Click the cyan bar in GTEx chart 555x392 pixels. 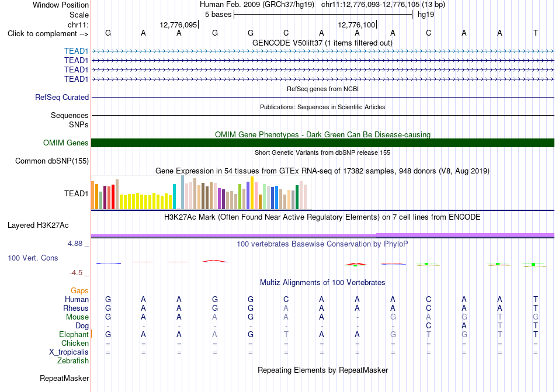point(174,197)
